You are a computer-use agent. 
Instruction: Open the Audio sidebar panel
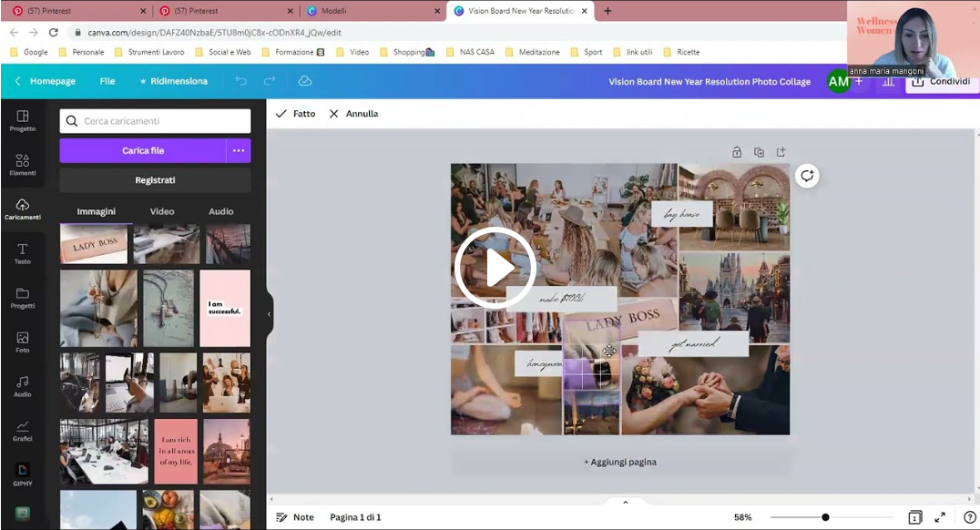click(23, 386)
